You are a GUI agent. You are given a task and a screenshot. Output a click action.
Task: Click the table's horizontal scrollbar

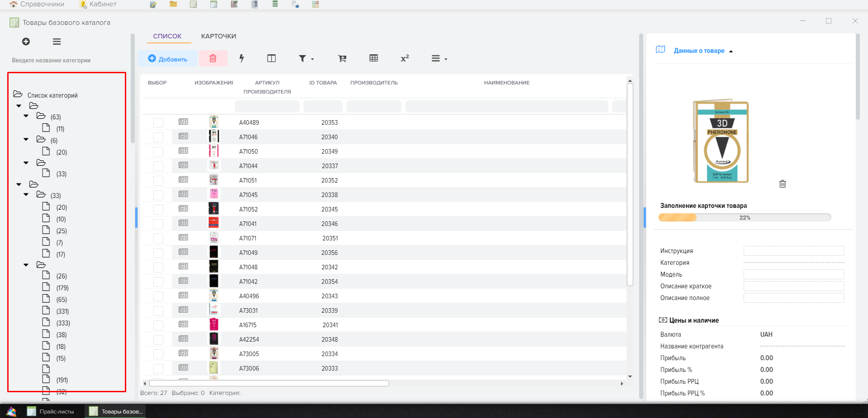[269, 383]
